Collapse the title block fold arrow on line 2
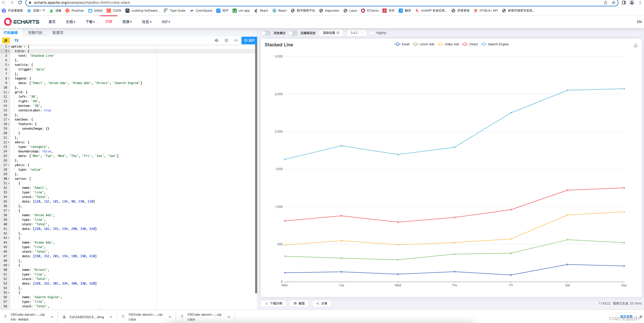This screenshot has width=644, height=323. click(x=9, y=51)
